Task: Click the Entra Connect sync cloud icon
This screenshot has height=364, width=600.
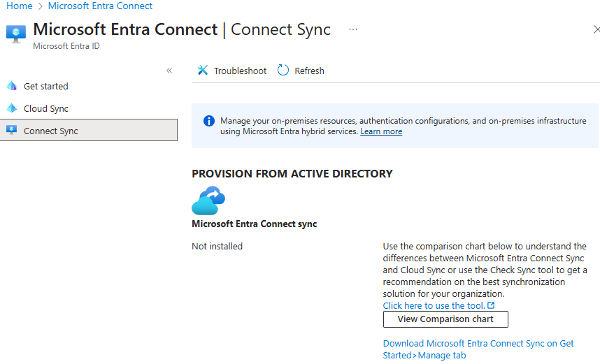Action: [208, 201]
